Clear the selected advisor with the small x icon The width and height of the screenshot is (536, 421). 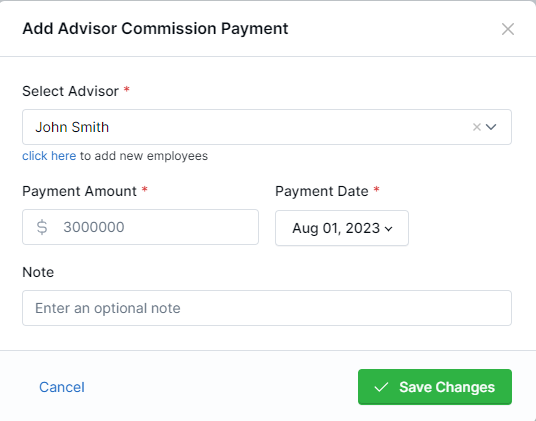click(x=477, y=127)
